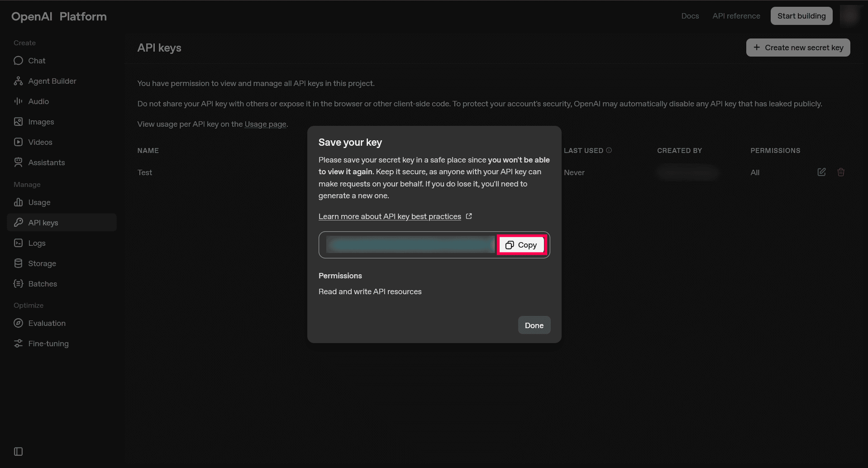This screenshot has height=468, width=868.
Task: Open Agent Builder from the sidebar
Action: pos(52,81)
